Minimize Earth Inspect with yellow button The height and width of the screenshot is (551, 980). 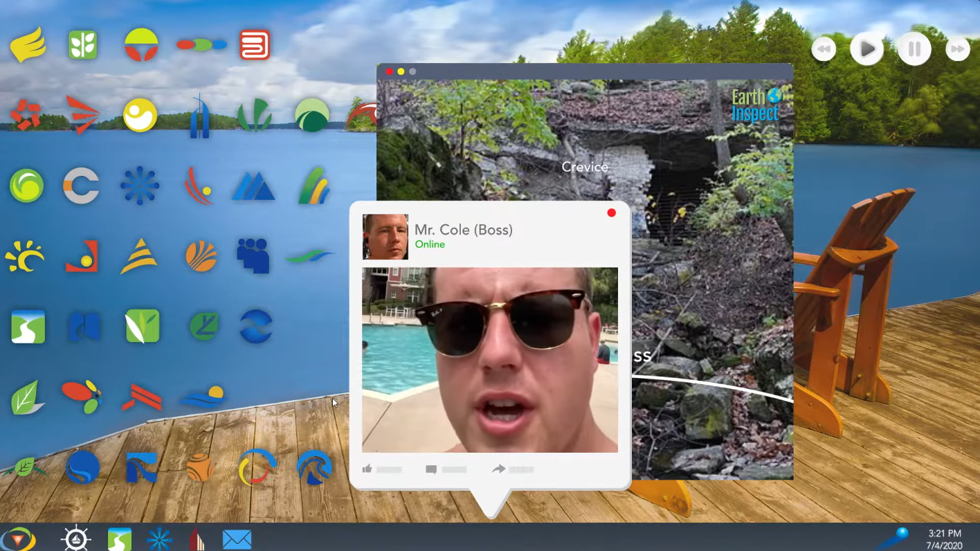tap(401, 71)
